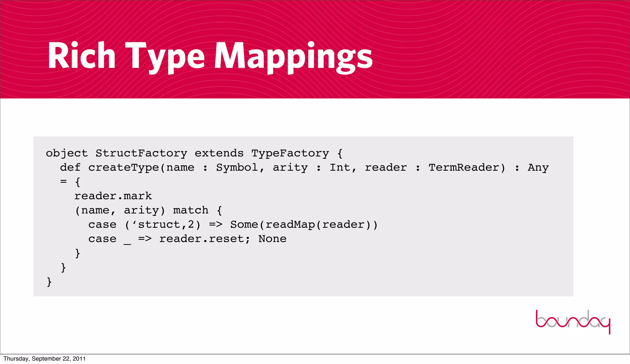This screenshot has width=630, height=364.
Task: Click the 'Any' return type
Action: coord(538,168)
